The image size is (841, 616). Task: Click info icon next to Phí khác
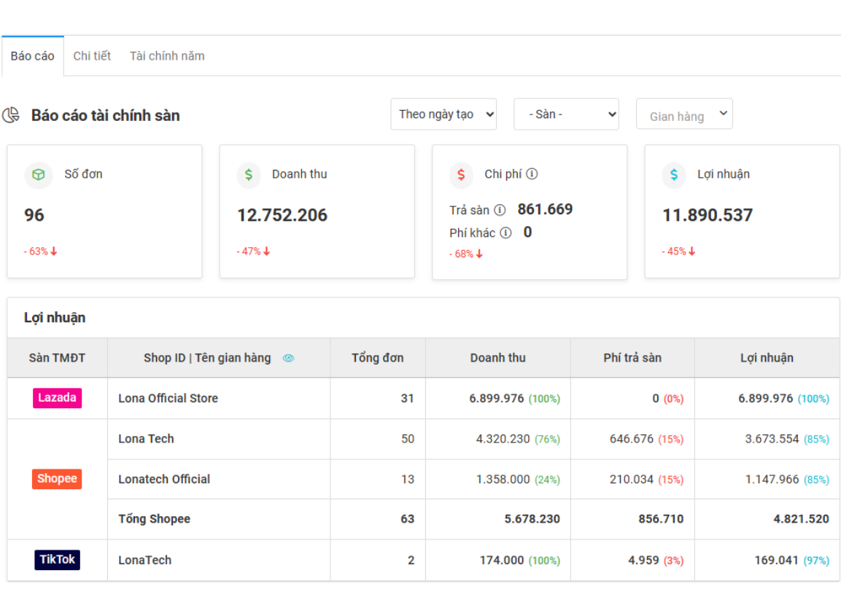coord(505,233)
